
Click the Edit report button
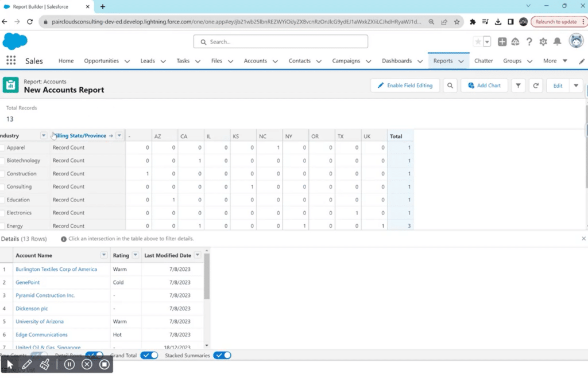click(x=558, y=85)
